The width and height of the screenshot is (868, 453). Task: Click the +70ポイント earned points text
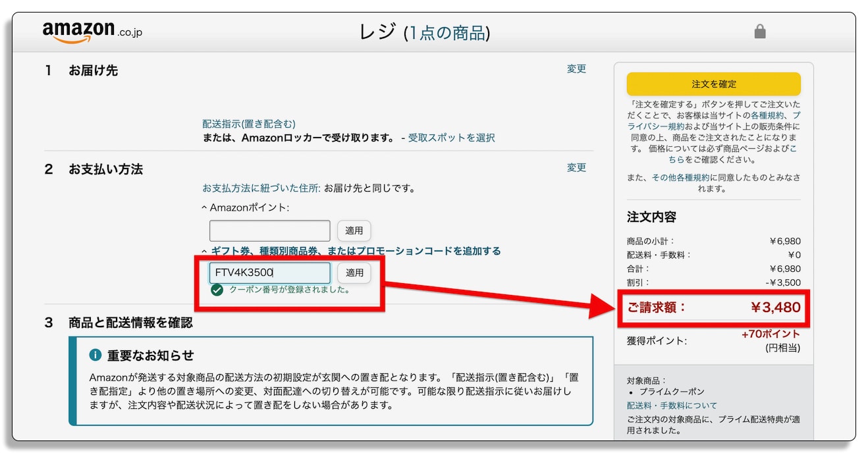771,334
